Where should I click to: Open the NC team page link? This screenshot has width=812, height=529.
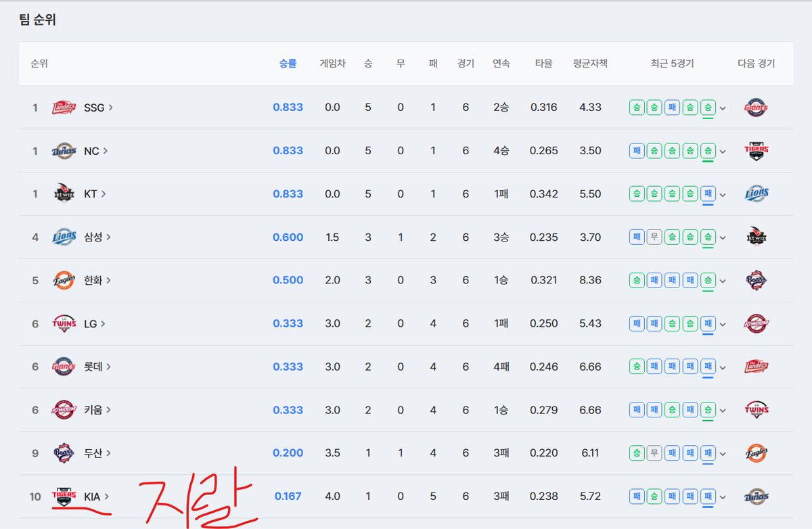[96, 151]
